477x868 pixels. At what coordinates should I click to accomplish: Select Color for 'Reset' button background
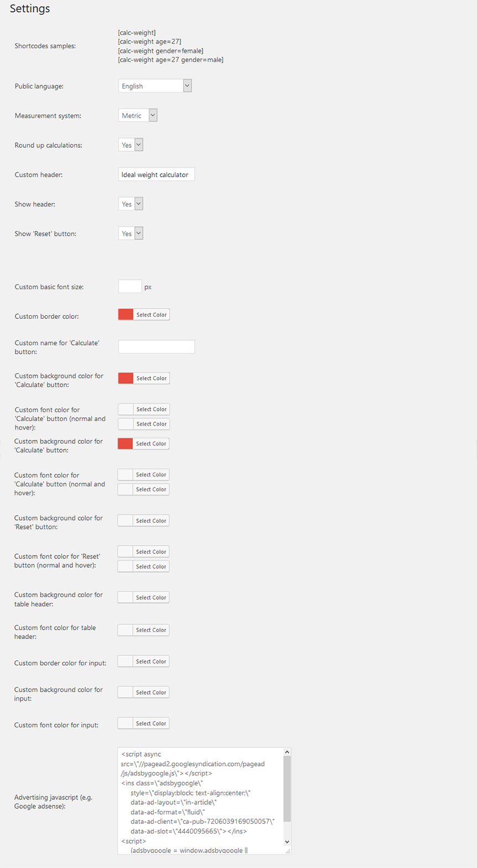click(x=151, y=521)
